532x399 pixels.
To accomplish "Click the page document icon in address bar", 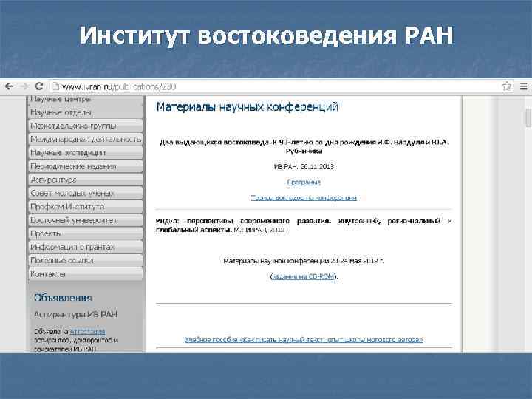I will [55, 86].
